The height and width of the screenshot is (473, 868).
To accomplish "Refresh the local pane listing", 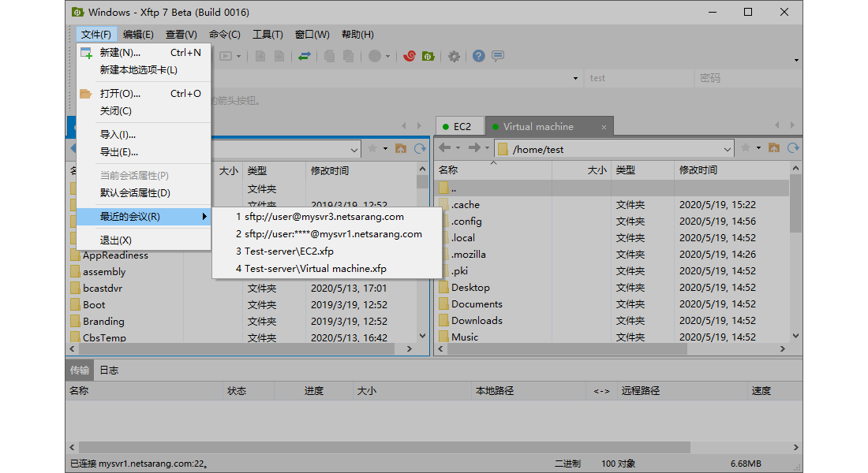I will tap(420, 148).
